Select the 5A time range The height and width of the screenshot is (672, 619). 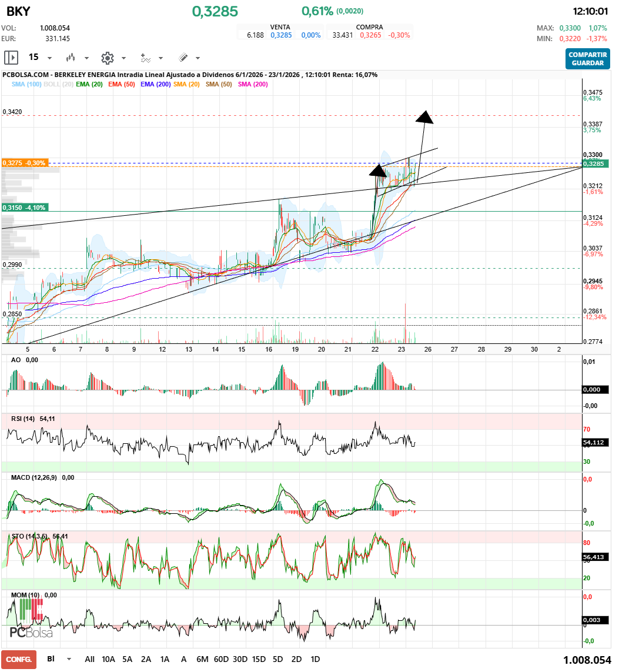point(127,660)
